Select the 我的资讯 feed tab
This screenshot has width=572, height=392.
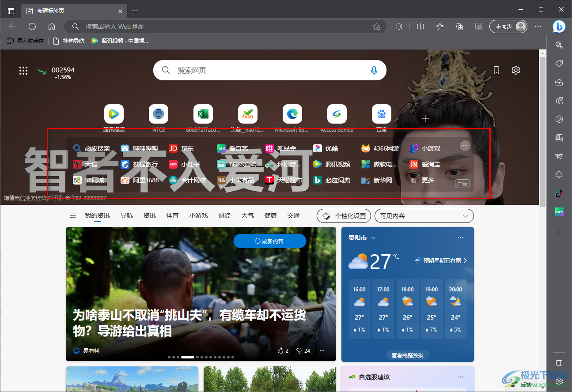click(98, 216)
